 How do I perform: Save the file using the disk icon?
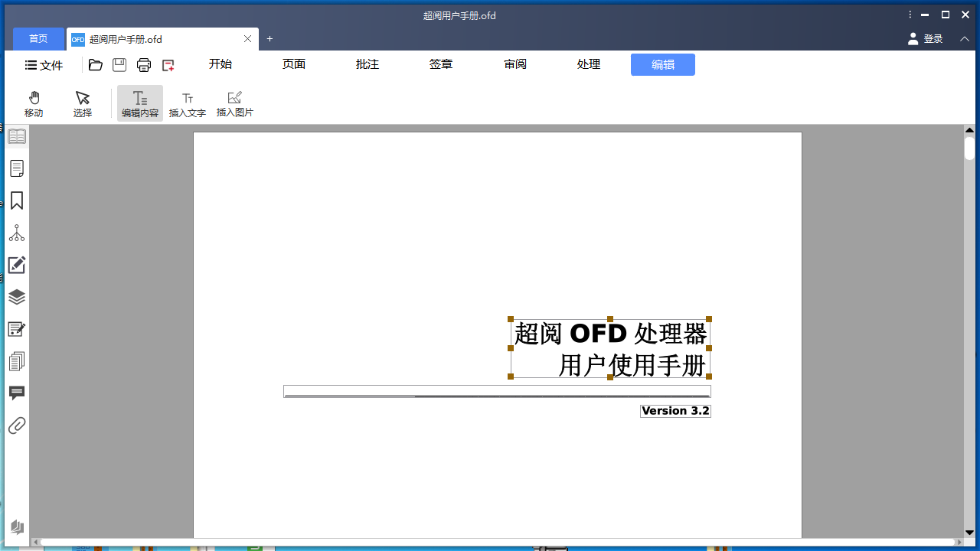coord(119,65)
